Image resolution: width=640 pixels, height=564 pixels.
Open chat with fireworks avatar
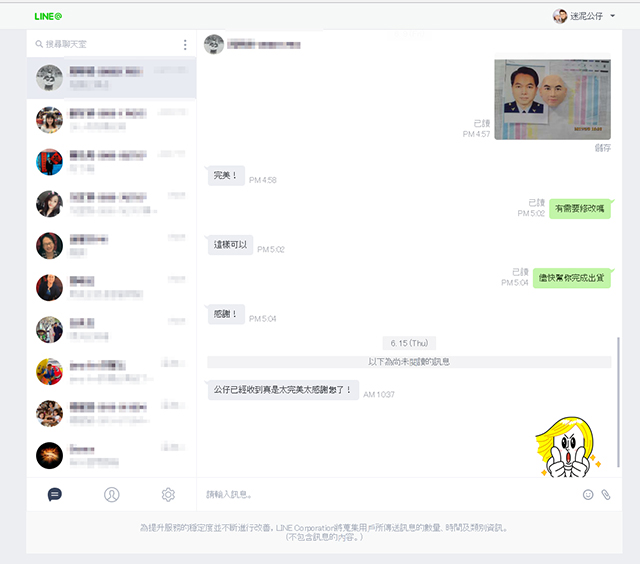111,455
